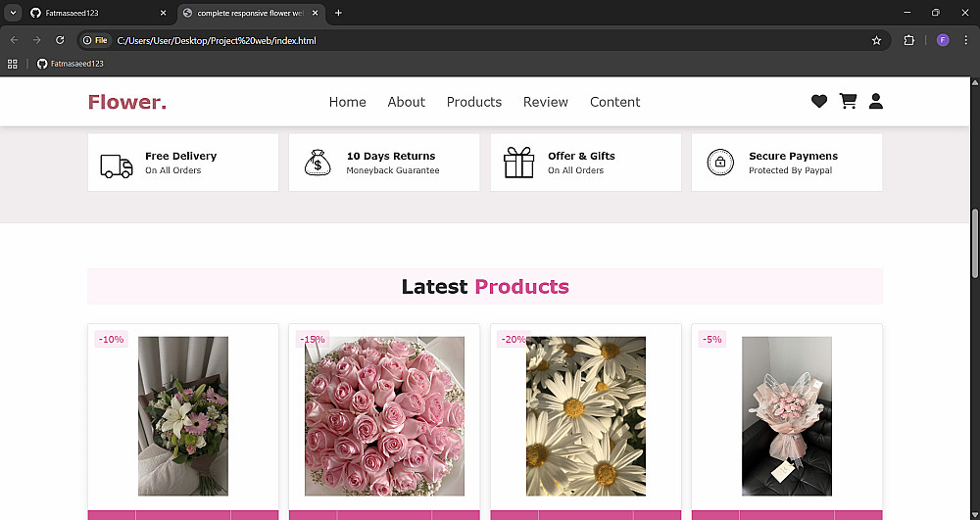Click the money bag returns icon
The image size is (980, 520).
(x=318, y=163)
